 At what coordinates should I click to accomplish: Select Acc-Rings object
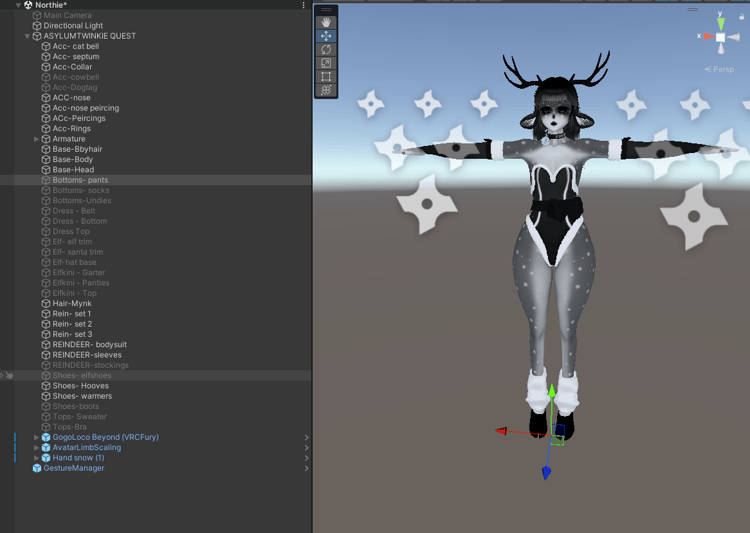tap(72, 129)
